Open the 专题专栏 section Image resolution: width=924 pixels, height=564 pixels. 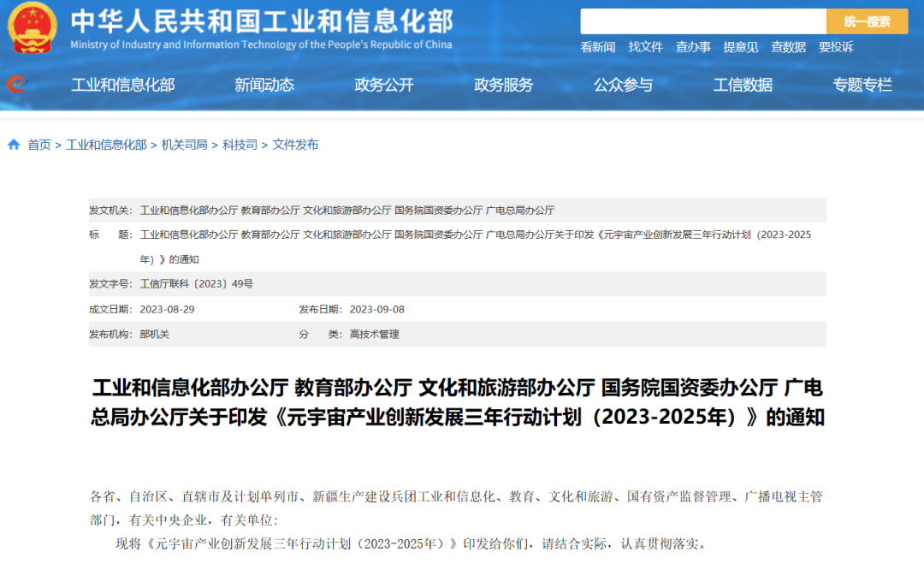pyautogui.click(x=862, y=85)
